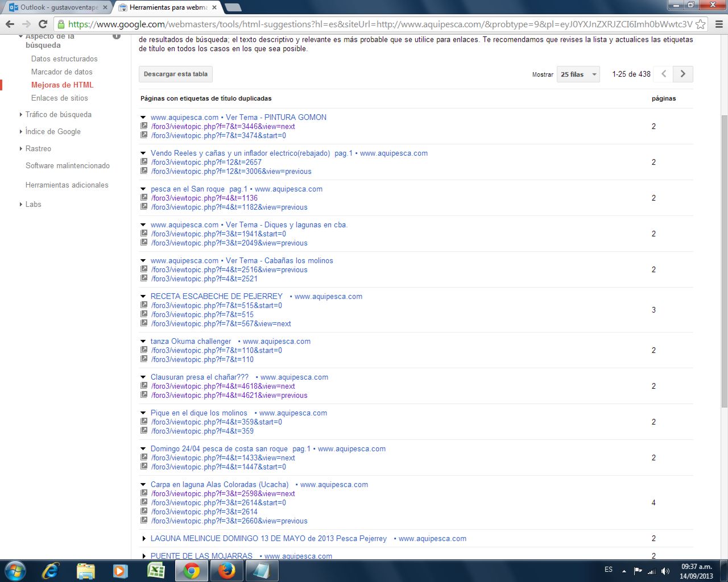The height and width of the screenshot is (582, 728).
Task: Click the address bar URL field
Action: (x=380, y=24)
